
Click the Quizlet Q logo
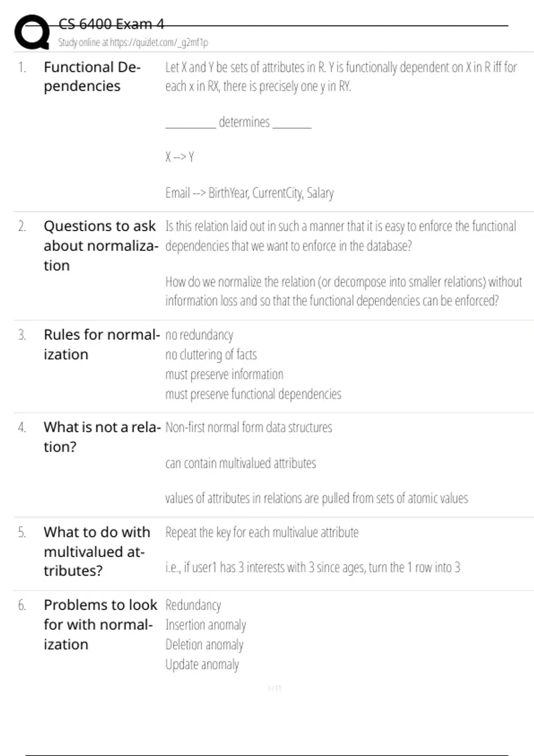tap(32, 32)
